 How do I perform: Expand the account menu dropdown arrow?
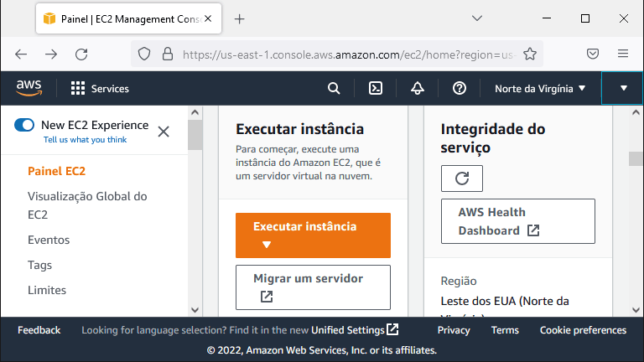[x=624, y=88]
